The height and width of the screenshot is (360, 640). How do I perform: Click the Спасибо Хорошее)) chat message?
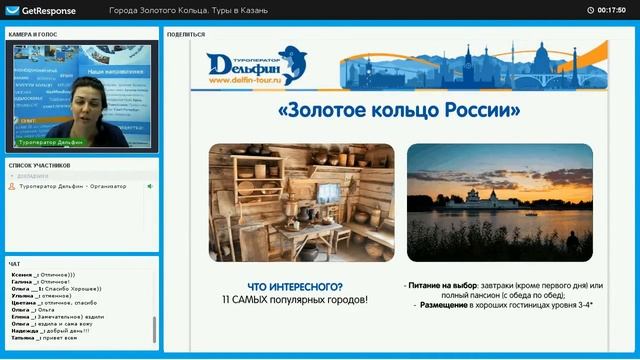click(56, 289)
